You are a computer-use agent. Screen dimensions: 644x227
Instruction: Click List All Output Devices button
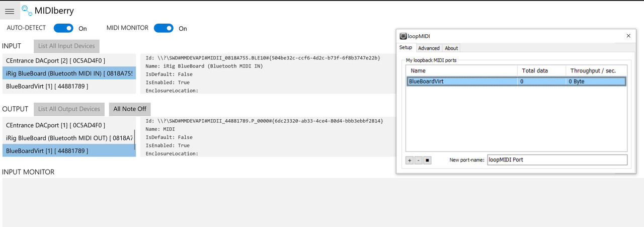coord(70,109)
